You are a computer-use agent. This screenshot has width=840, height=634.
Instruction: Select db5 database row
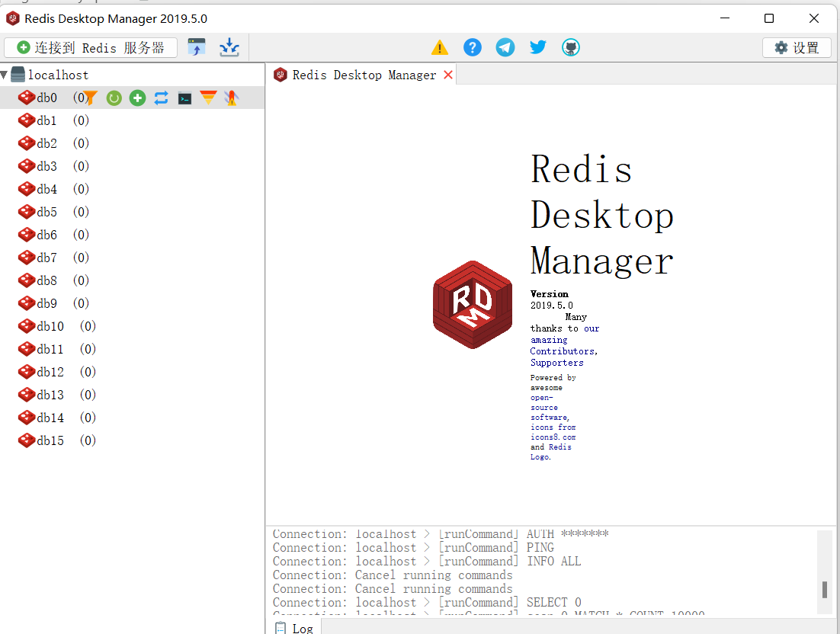132,212
